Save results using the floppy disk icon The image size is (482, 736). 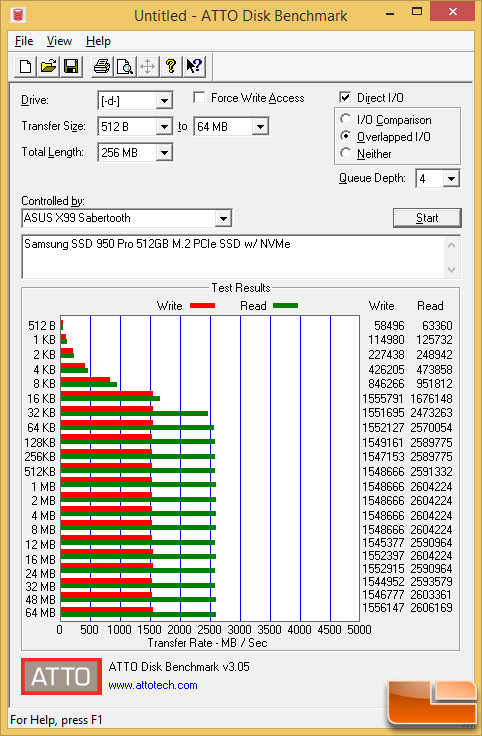(70, 66)
